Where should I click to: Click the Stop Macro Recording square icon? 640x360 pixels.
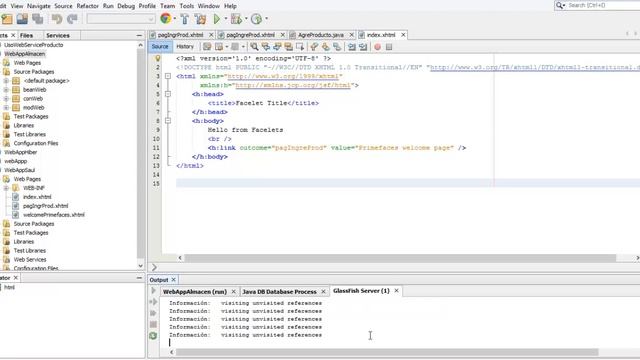tap(389, 47)
